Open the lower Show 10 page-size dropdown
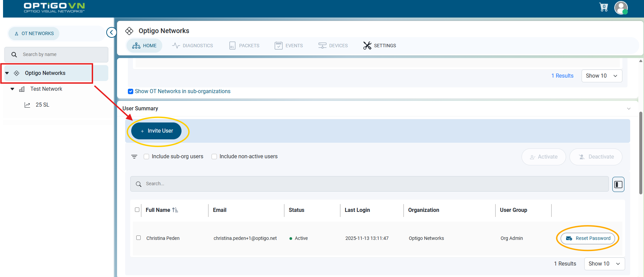This screenshot has width=644, height=277. click(x=605, y=264)
